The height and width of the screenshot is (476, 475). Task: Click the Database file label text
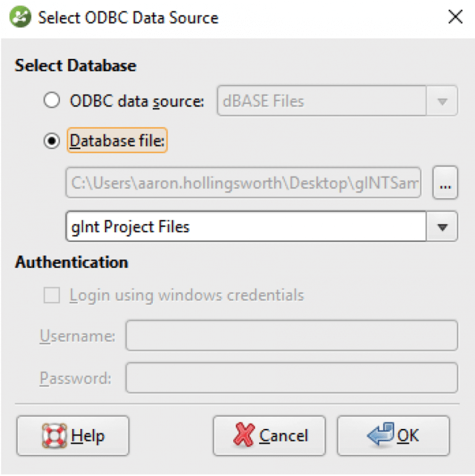[117, 141]
